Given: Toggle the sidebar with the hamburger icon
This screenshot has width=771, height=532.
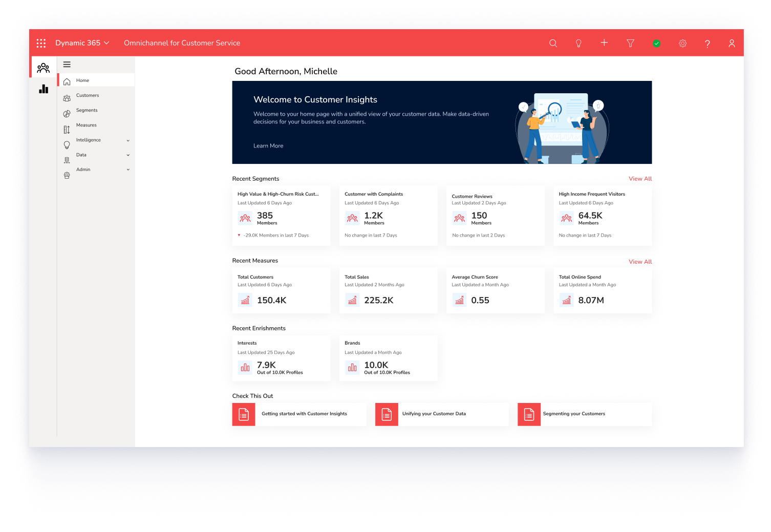Looking at the screenshot, I should (67, 64).
